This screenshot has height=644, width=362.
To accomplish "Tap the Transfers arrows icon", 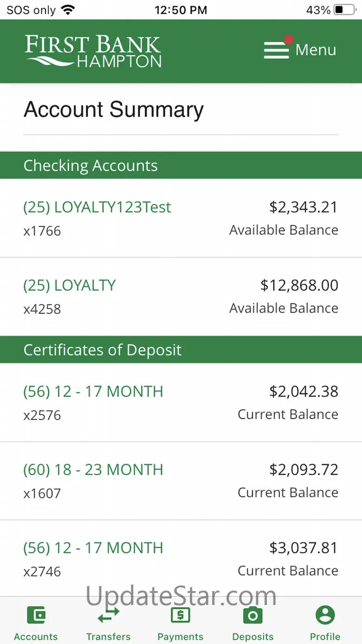I will tap(108, 616).
